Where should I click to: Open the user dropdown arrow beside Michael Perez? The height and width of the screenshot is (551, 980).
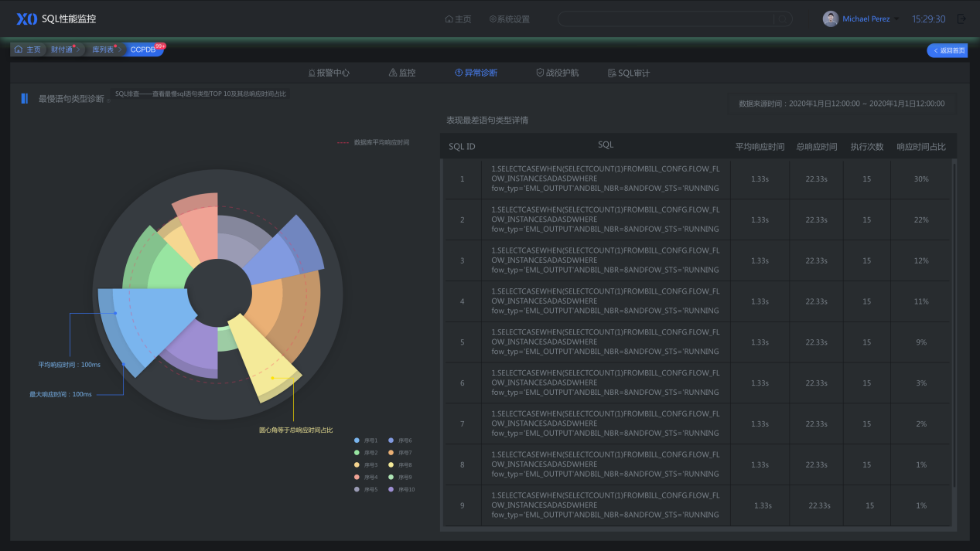click(897, 19)
